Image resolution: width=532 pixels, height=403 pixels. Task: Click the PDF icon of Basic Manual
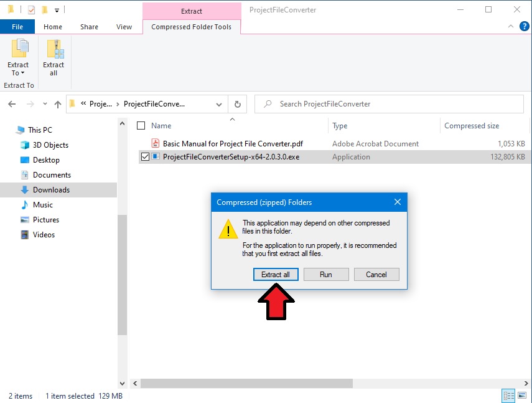(x=156, y=143)
